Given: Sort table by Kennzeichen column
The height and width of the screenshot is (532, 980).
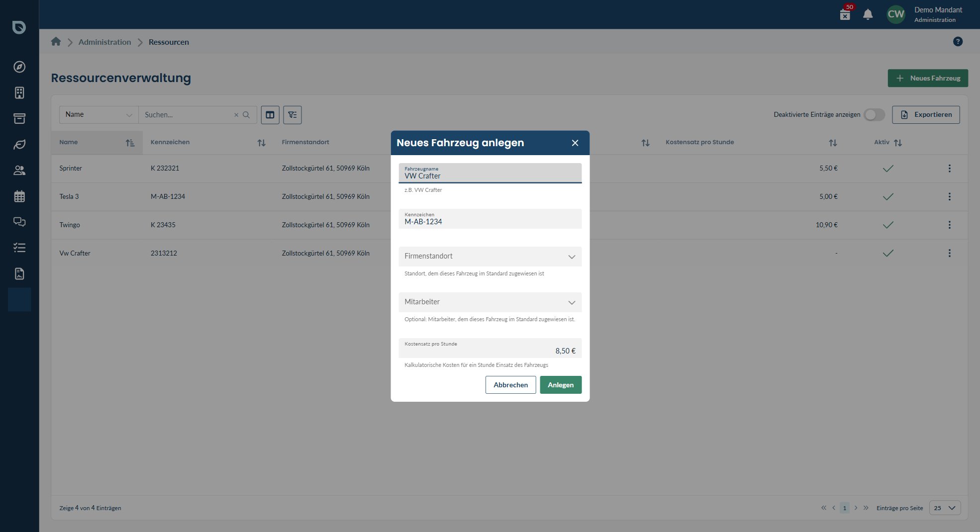Looking at the screenshot, I should pos(262,143).
